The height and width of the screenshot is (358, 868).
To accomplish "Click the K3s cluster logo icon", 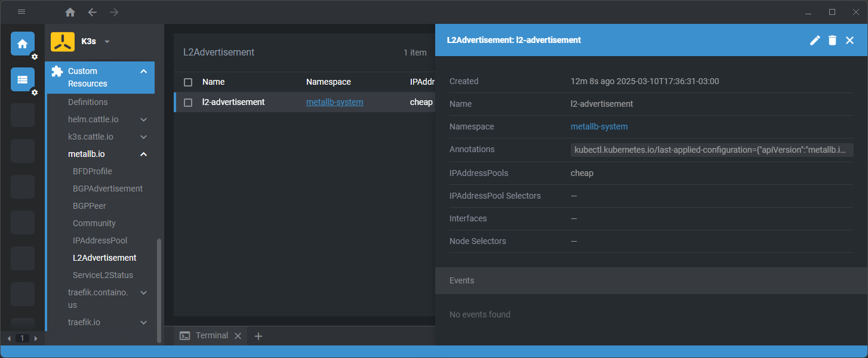I will point(63,42).
